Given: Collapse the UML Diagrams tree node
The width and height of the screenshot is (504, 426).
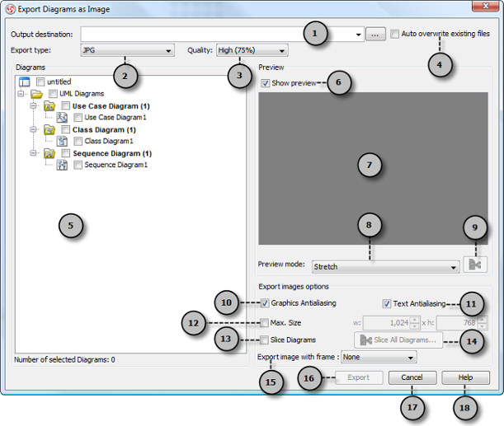Looking at the screenshot, I should 21,94.
